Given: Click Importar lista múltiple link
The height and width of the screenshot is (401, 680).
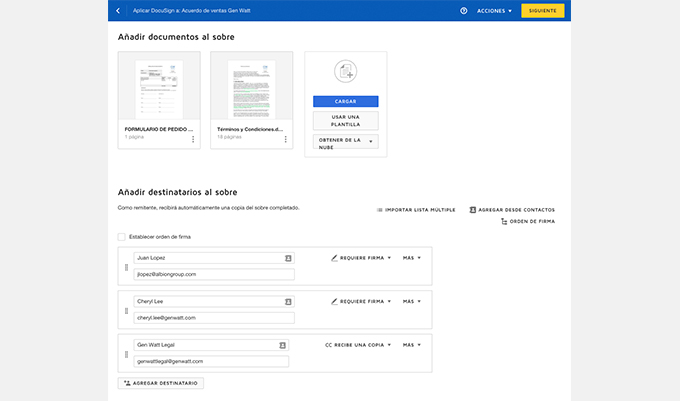Looking at the screenshot, I should [416, 210].
